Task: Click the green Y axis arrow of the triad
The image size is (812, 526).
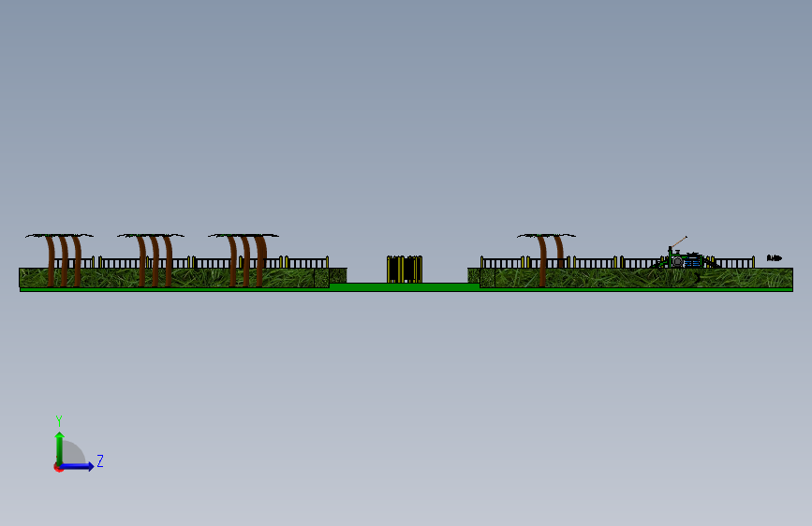Action: pos(60,448)
